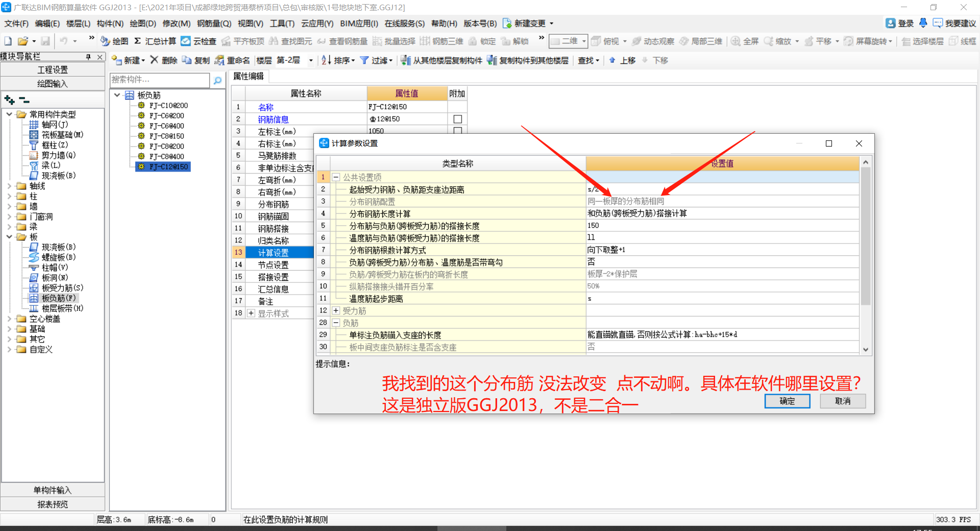Viewport: 980px width, 531px height.
Task: Click 新建 component button
Action: click(128, 60)
